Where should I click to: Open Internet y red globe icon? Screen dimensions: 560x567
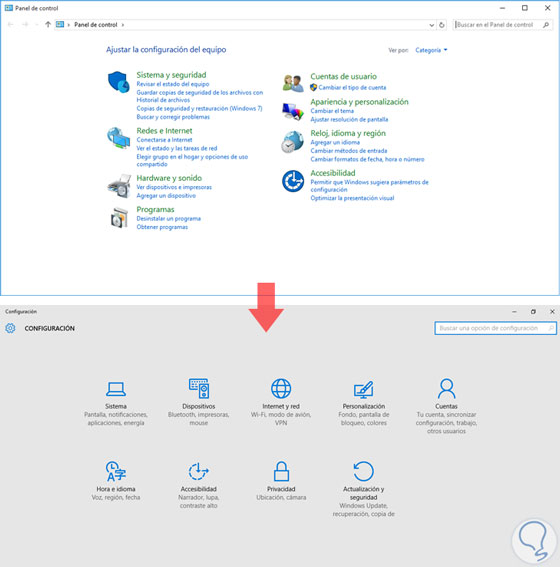[x=281, y=388]
